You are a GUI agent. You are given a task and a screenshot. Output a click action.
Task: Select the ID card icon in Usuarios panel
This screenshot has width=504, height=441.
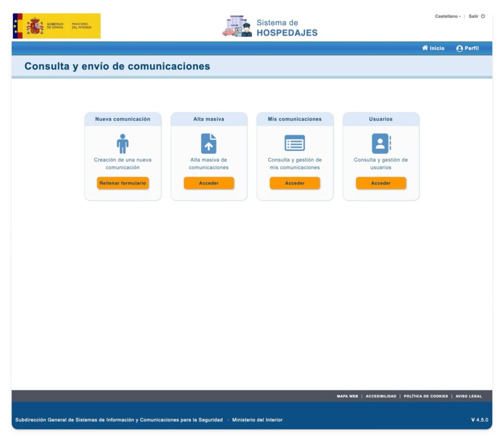380,143
